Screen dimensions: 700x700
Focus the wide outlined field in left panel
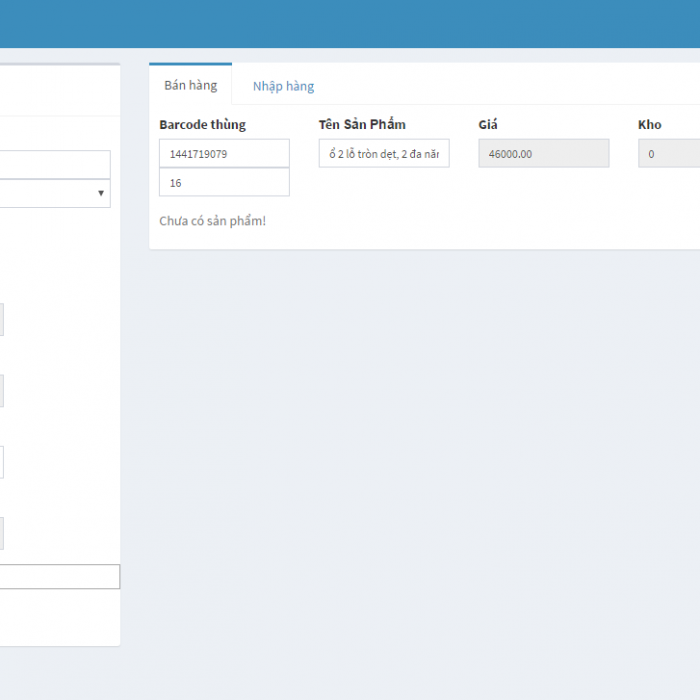tap(60, 577)
